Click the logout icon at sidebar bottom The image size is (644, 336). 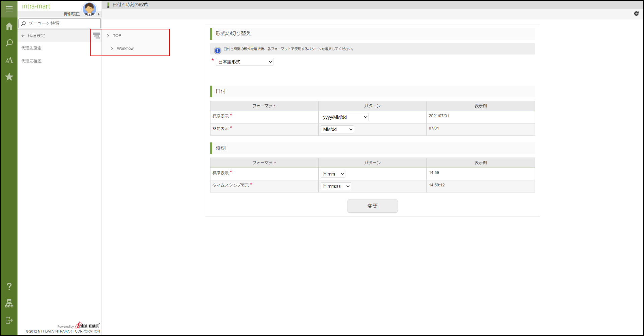click(9, 320)
